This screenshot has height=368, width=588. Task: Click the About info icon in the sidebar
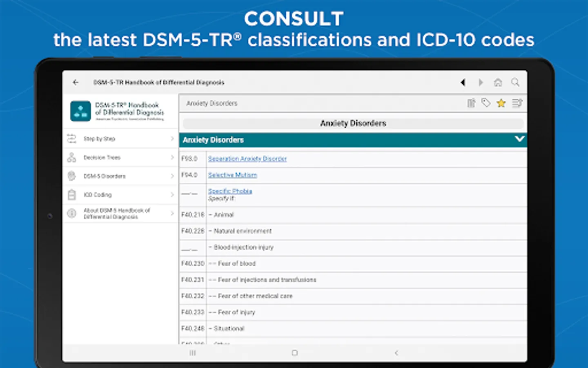pyautogui.click(x=71, y=213)
